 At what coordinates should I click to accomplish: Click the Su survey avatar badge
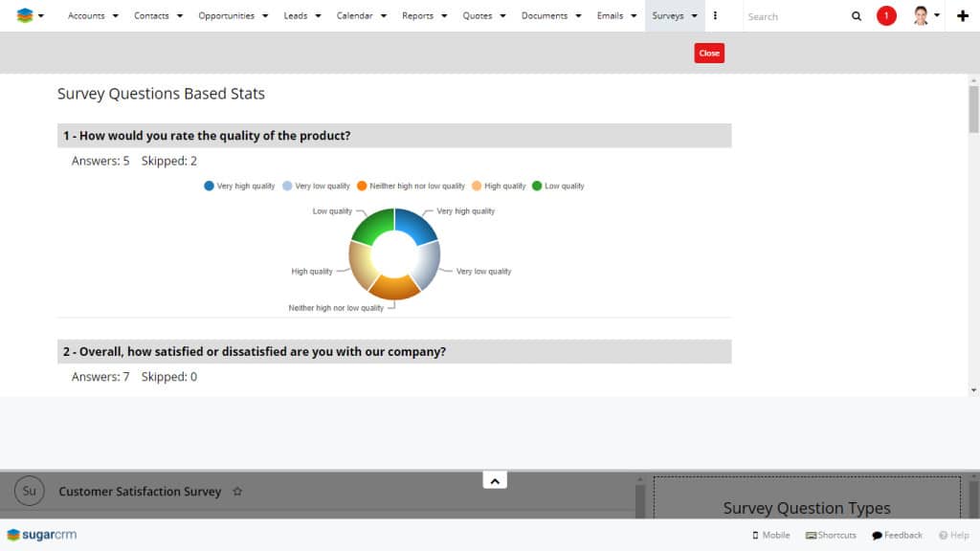pyautogui.click(x=30, y=491)
